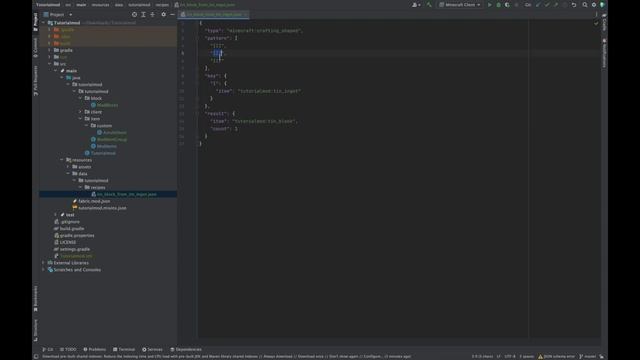
Task: Open the Bookmarks tool window
Action: tap(36, 298)
